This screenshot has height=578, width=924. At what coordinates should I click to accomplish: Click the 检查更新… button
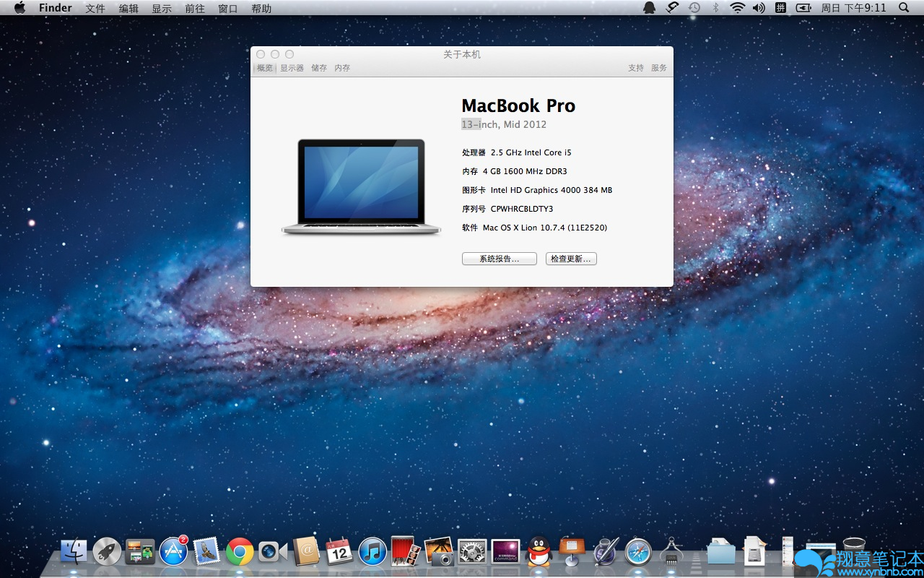click(571, 259)
